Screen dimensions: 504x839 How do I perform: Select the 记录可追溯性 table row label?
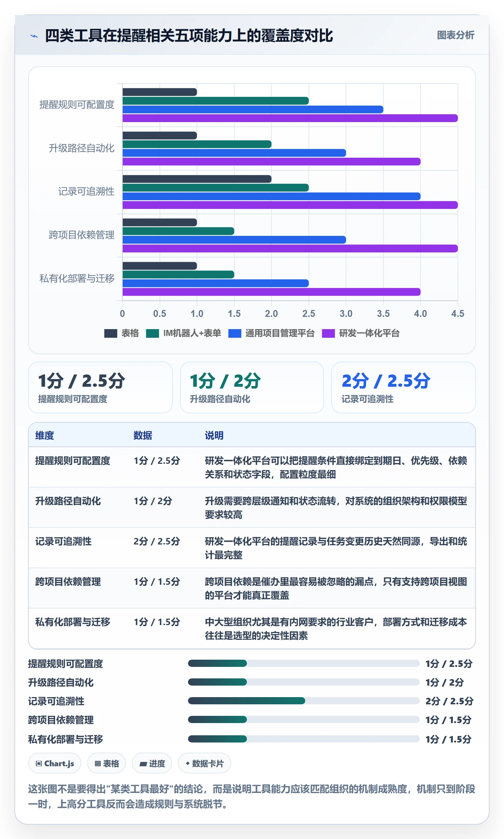pos(63,541)
